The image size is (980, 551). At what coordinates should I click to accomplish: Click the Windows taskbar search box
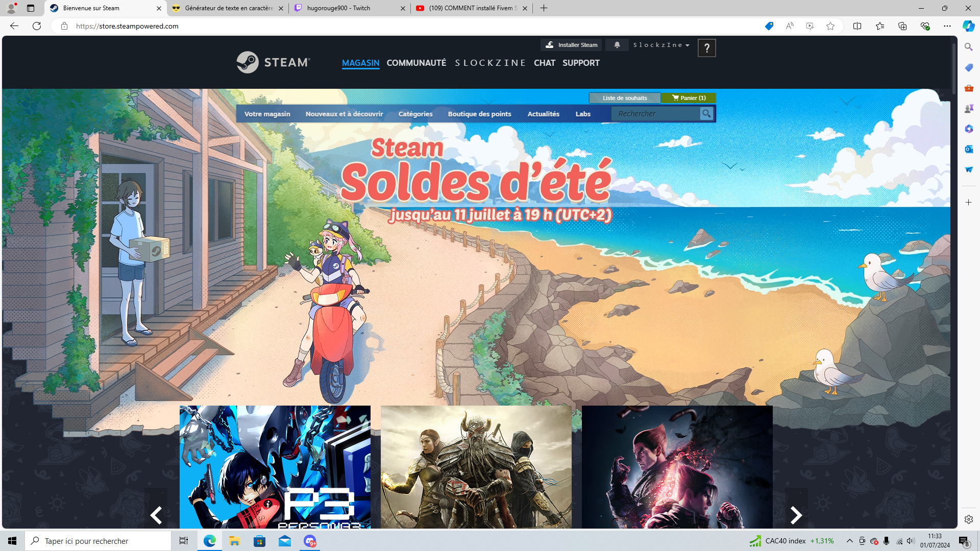click(x=98, y=541)
